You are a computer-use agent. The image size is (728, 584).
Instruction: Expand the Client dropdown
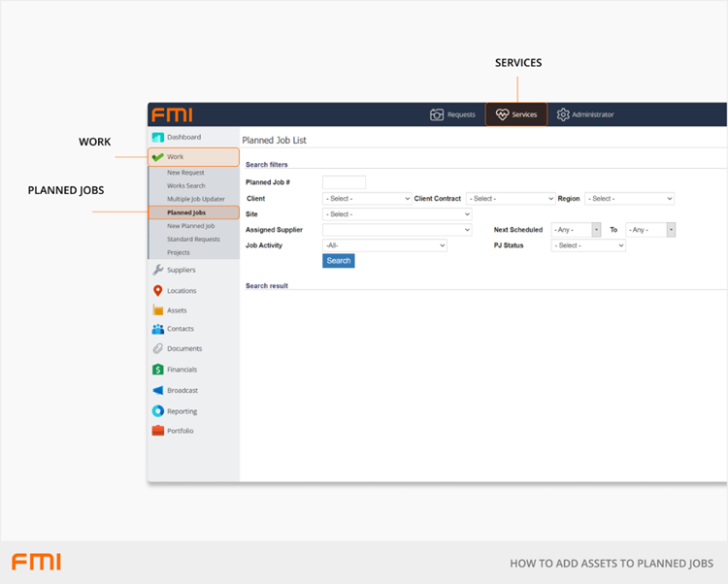tap(367, 199)
